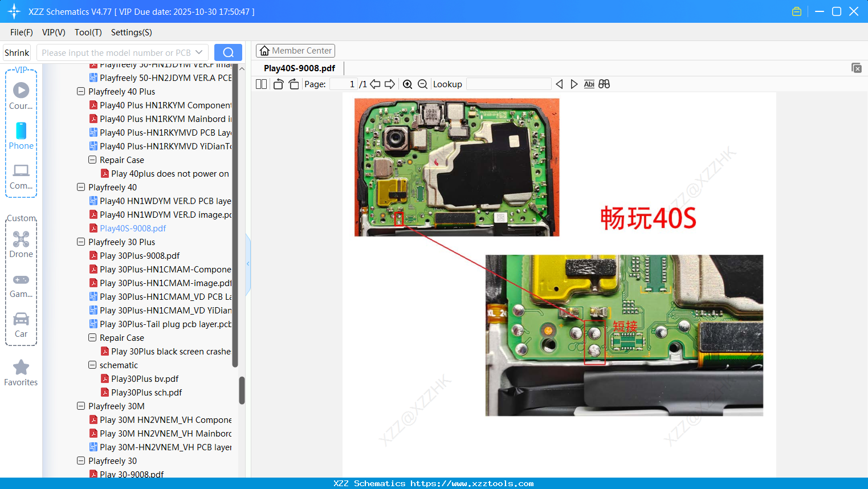Screen dimensions: 868x489
Task: Click the Abi text match icon
Action: 589,84
